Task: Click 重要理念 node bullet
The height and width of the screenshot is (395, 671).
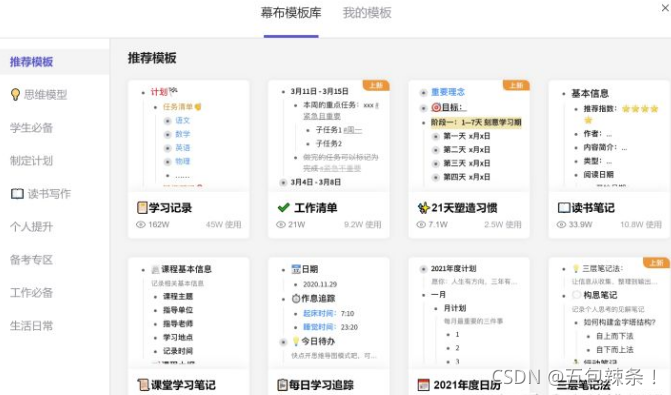Action: point(423,93)
